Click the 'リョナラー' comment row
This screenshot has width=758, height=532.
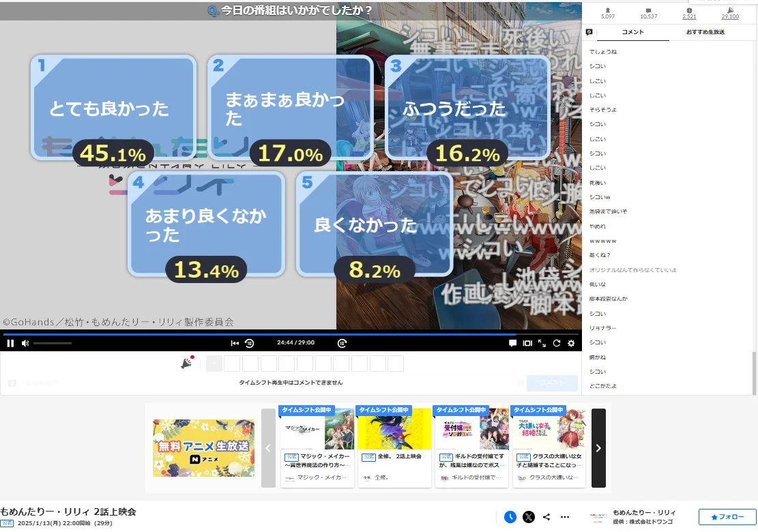click(x=602, y=328)
